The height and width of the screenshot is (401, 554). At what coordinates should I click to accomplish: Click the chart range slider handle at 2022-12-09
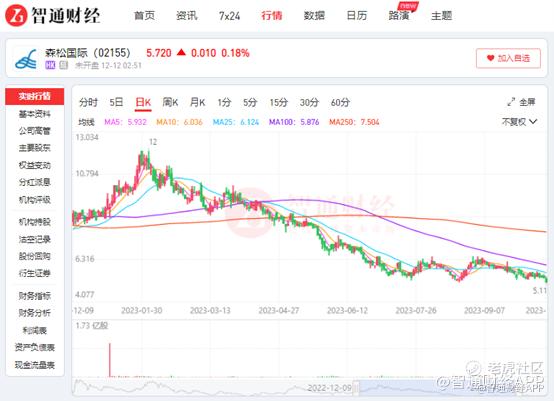(356, 388)
